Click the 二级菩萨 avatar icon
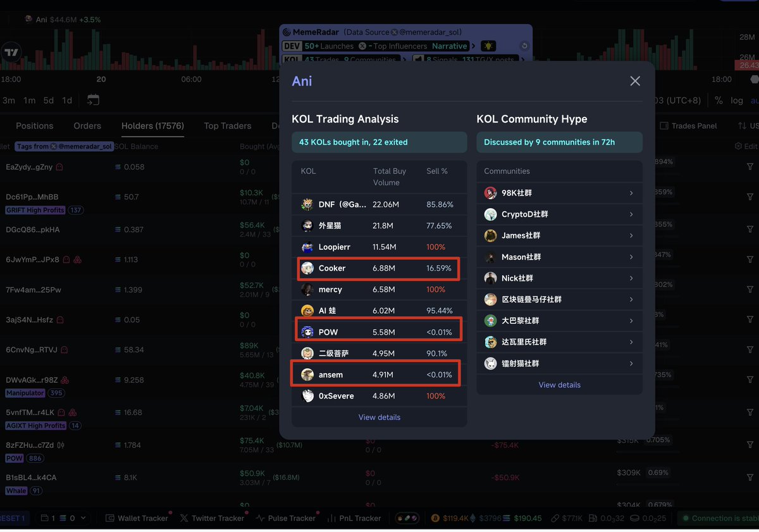This screenshot has height=532, width=759. point(307,353)
